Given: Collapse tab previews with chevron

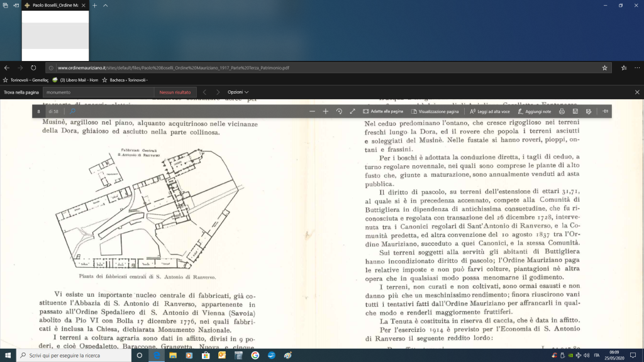Looking at the screenshot, I should 106,5.
